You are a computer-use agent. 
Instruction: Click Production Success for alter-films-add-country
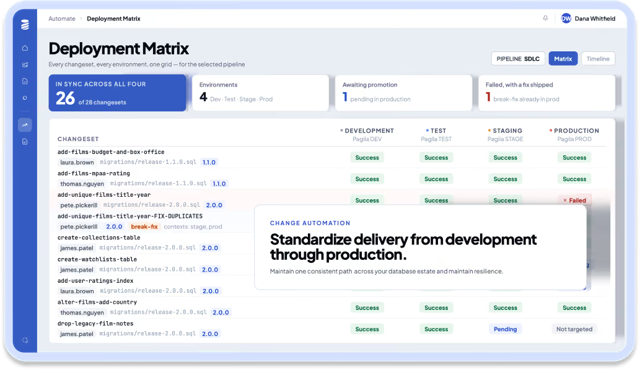574,308
